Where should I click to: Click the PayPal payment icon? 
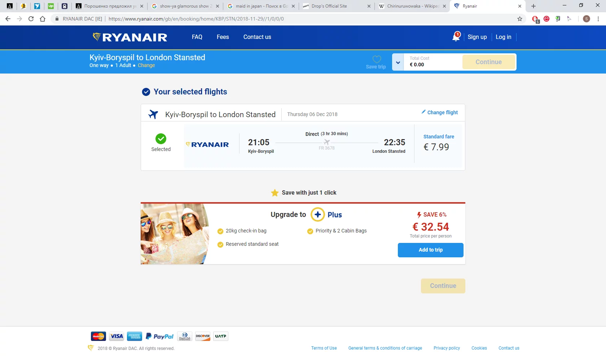(159, 336)
